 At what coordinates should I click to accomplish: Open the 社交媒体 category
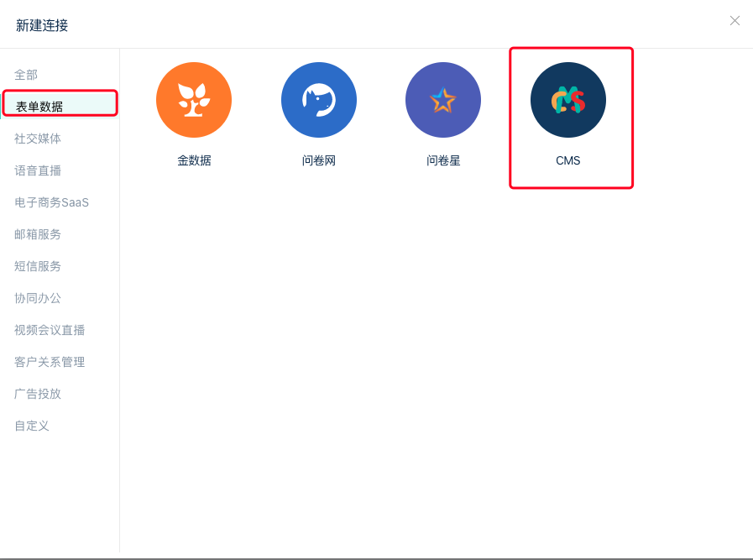point(38,139)
